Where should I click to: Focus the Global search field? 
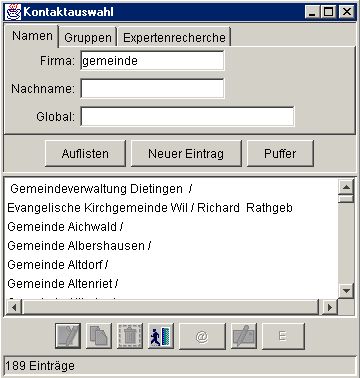pyautogui.click(x=187, y=117)
